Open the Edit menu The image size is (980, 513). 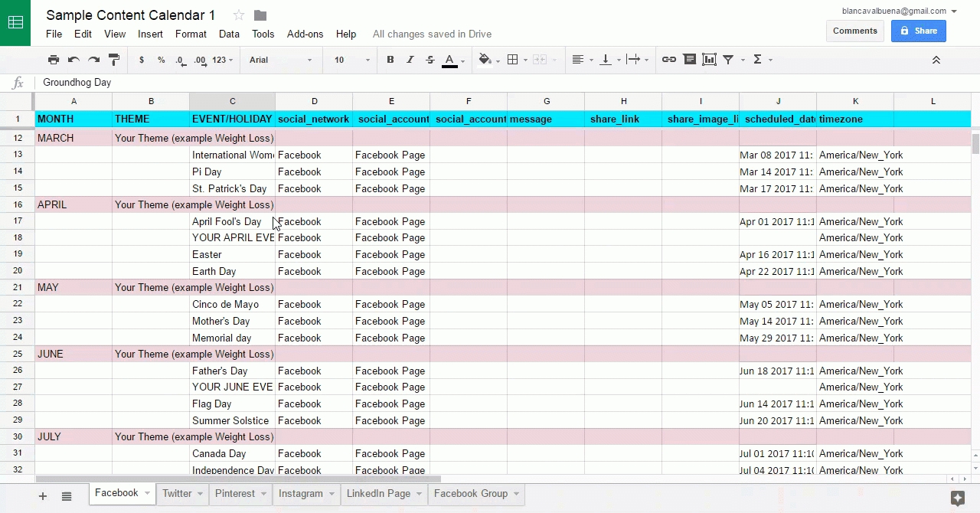click(x=83, y=34)
